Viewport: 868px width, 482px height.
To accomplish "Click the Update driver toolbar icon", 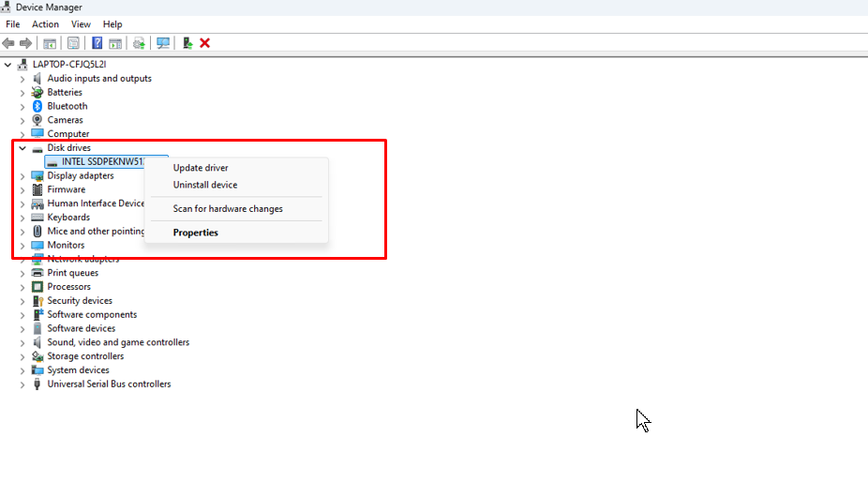I will tap(139, 43).
